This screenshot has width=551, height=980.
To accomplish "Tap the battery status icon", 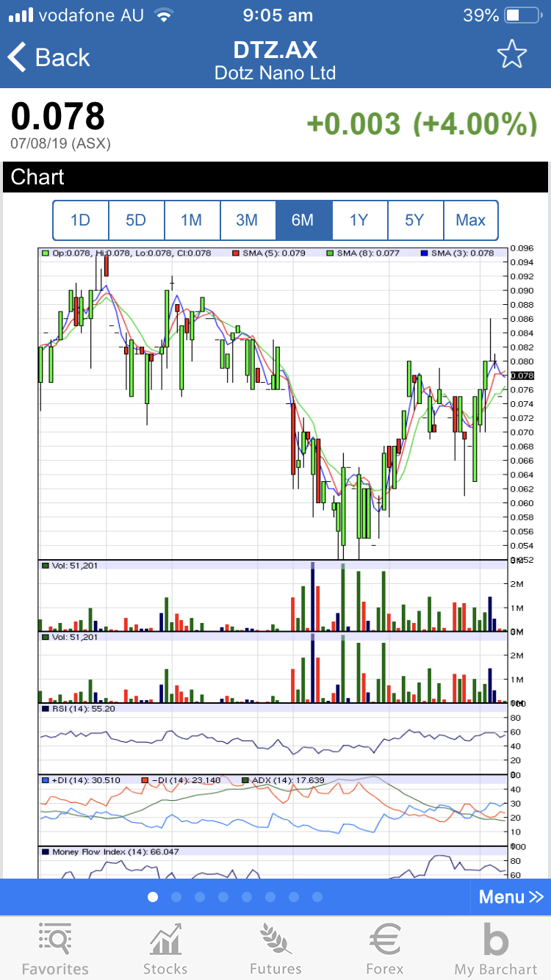I will (523, 15).
